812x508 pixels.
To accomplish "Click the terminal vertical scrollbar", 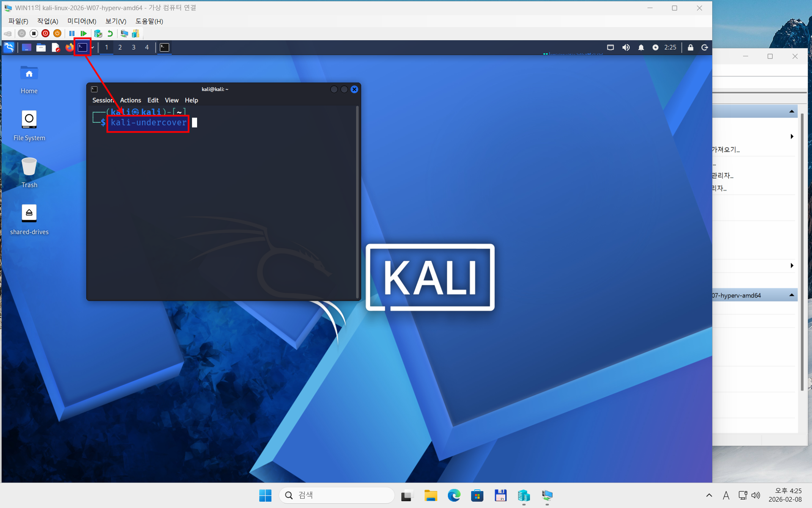I will (358, 202).
